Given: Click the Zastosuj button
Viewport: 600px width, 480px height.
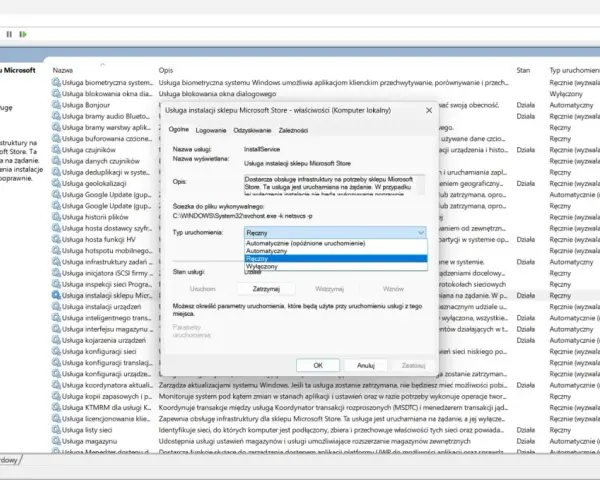Looking at the screenshot, I should click(x=414, y=366).
